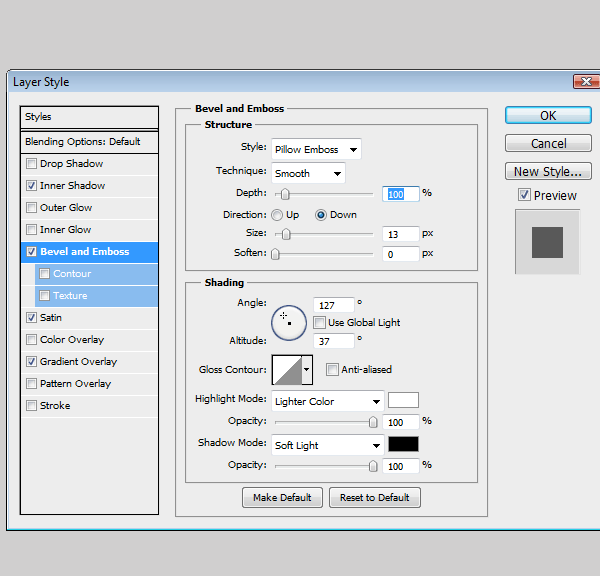The height and width of the screenshot is (576, 600).
Task: Click the Highlight Opacity input field
Action: pyautogui.click(x=401, y=422)
